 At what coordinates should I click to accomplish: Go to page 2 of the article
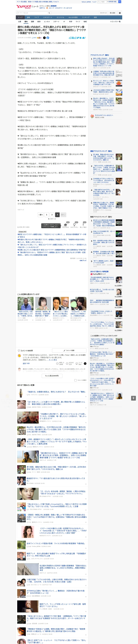pos(52,215)
